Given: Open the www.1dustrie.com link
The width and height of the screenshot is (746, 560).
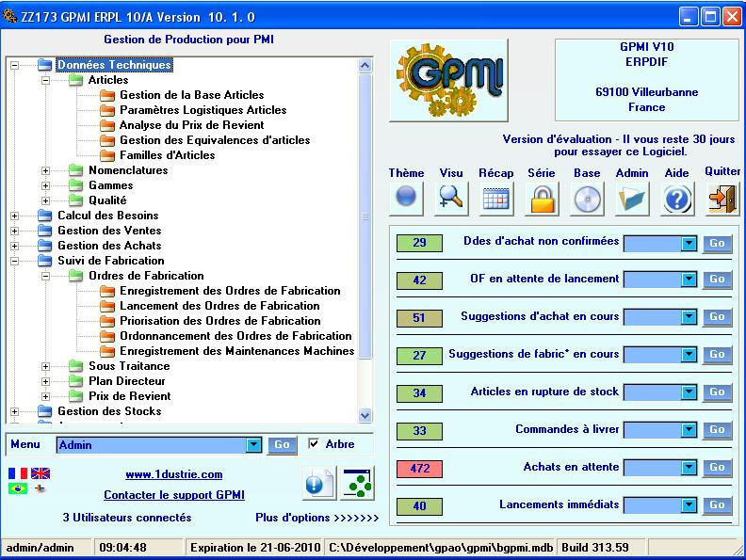Looking at the screenshot, I should pyautogui.click(x=173, y=474).
